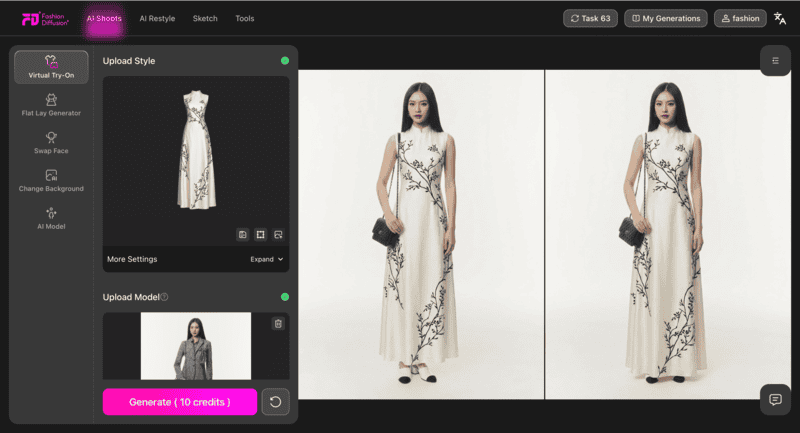Screen dimensions: 800x433
Task: Click the Upload Model heading
Action: tap(131, 297)
